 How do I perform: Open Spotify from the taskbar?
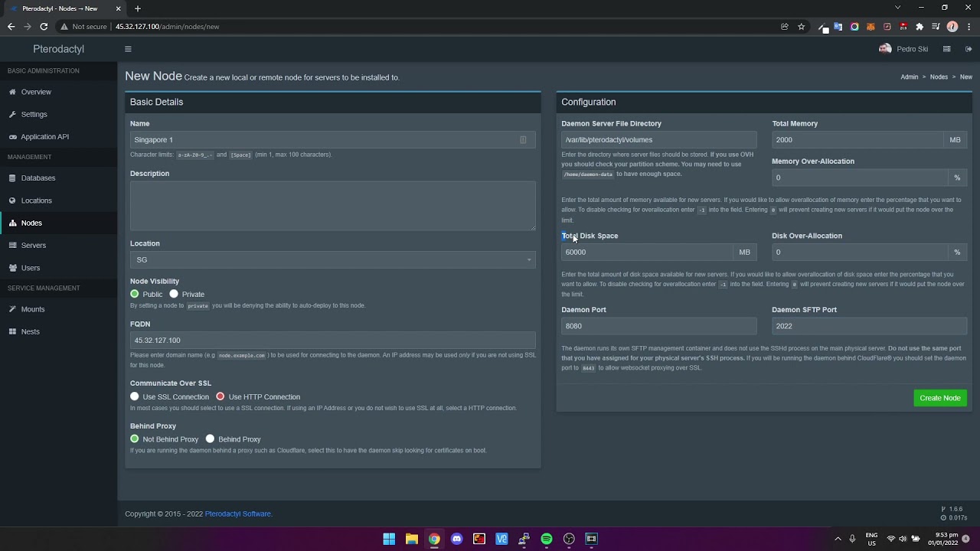(x=547, y=539)
